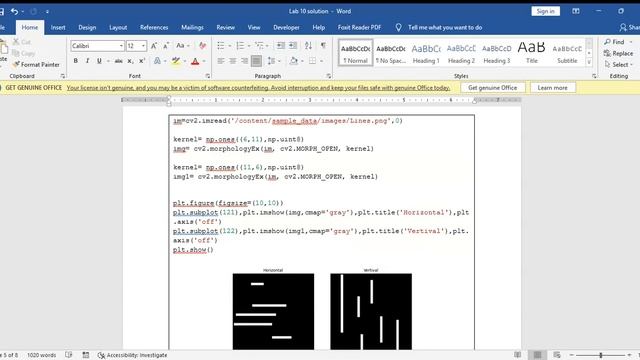Switch to the References tab
The width and height of the screenshot is (640, 360).
click(x=154, y=27)
